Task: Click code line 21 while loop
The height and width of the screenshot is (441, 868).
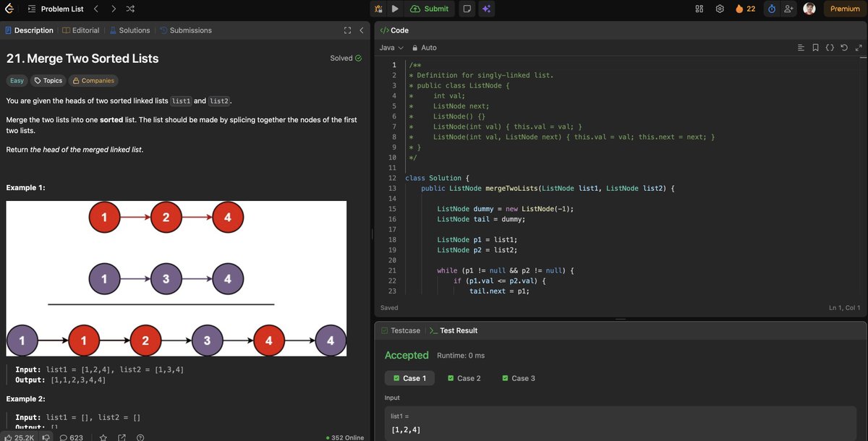Action: click(505, 270)
